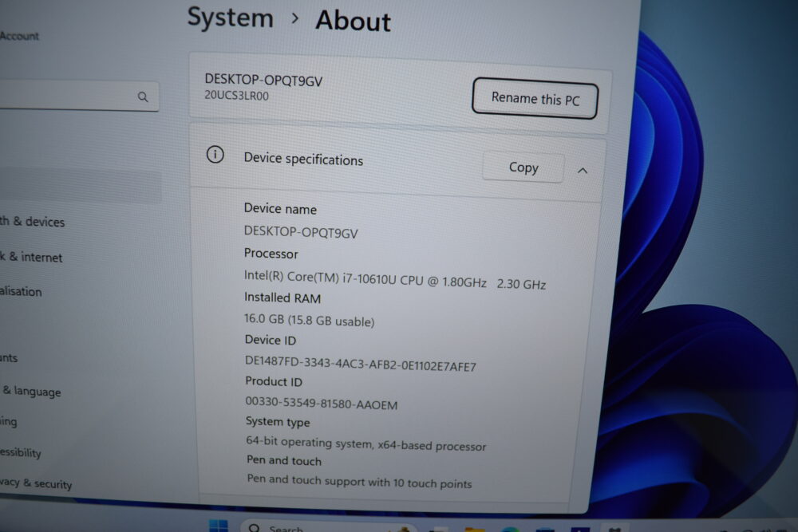
Task: Click the Account text in sidebar
Action: point(19,36)
